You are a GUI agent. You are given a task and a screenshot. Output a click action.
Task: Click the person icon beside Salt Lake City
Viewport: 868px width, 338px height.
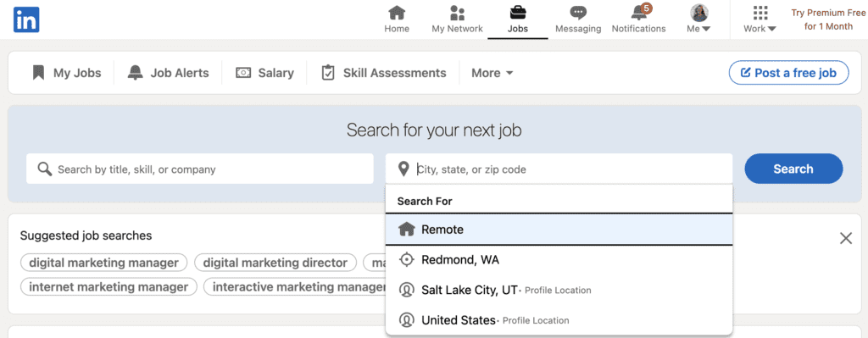pyautogui.click(x=407, y=290)
